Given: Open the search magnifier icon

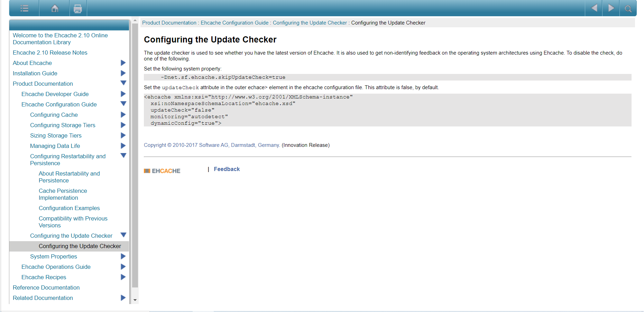Looking at the screenshot, I should click(628, 9).
